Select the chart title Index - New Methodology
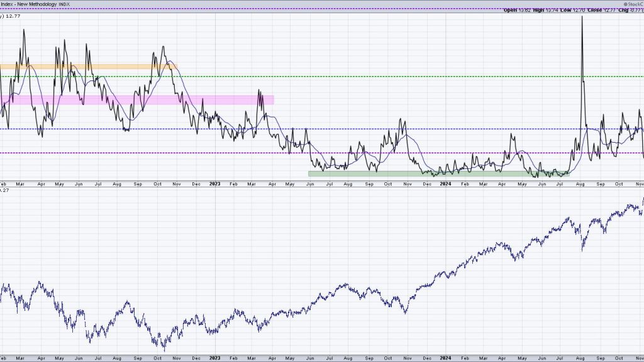This screenshot has height=362, width=644. coord(28,4)
